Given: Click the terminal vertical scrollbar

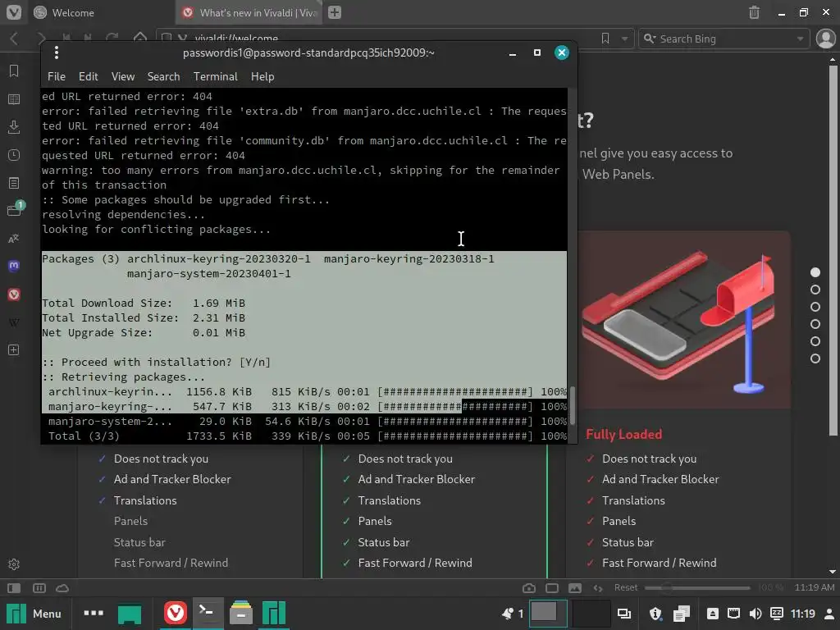Looking at the screenshot, I should [x=572, y=404].
